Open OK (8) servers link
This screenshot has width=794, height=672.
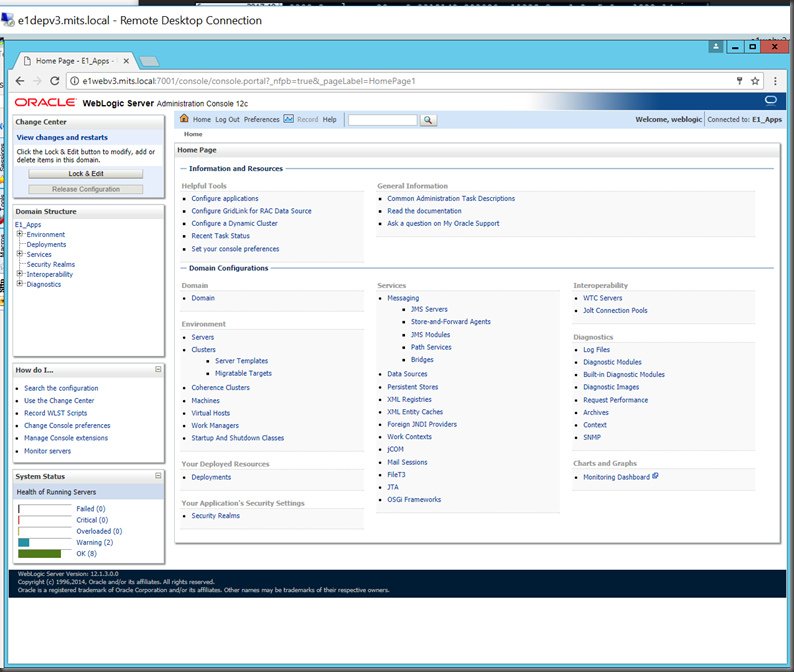tap(87, 554)
